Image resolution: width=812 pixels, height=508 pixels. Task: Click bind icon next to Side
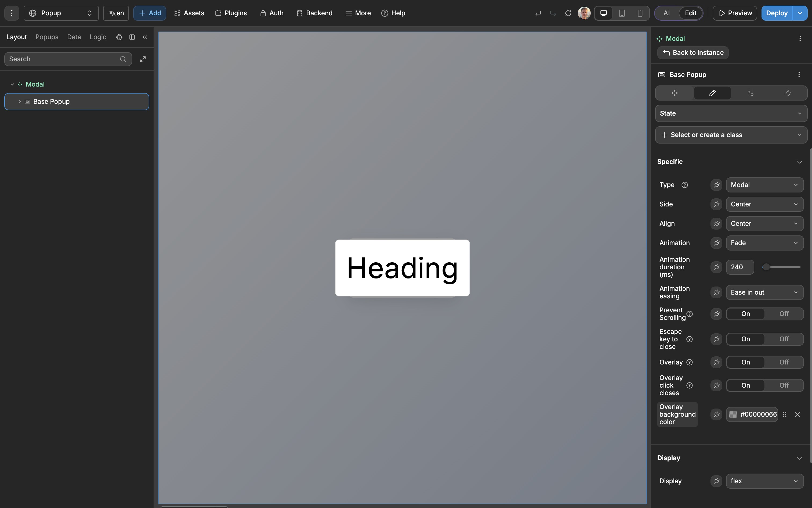pyautogui.click(x=716, y=204)
